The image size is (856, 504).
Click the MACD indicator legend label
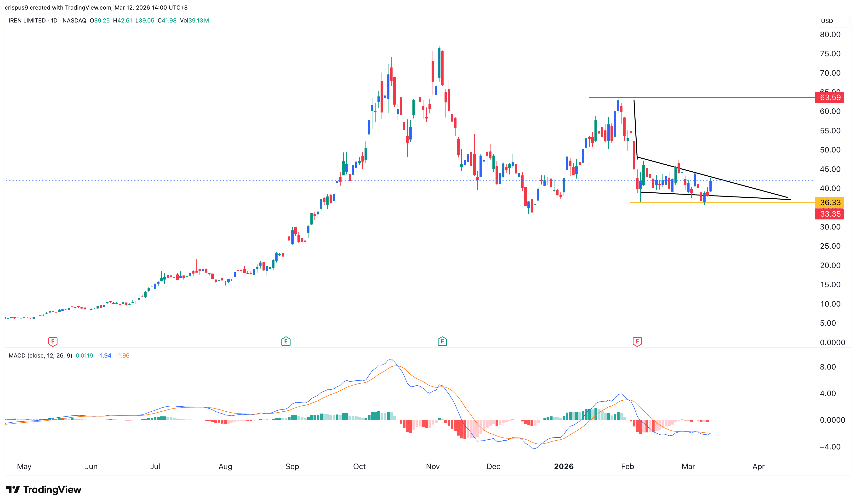coord(40,356)
